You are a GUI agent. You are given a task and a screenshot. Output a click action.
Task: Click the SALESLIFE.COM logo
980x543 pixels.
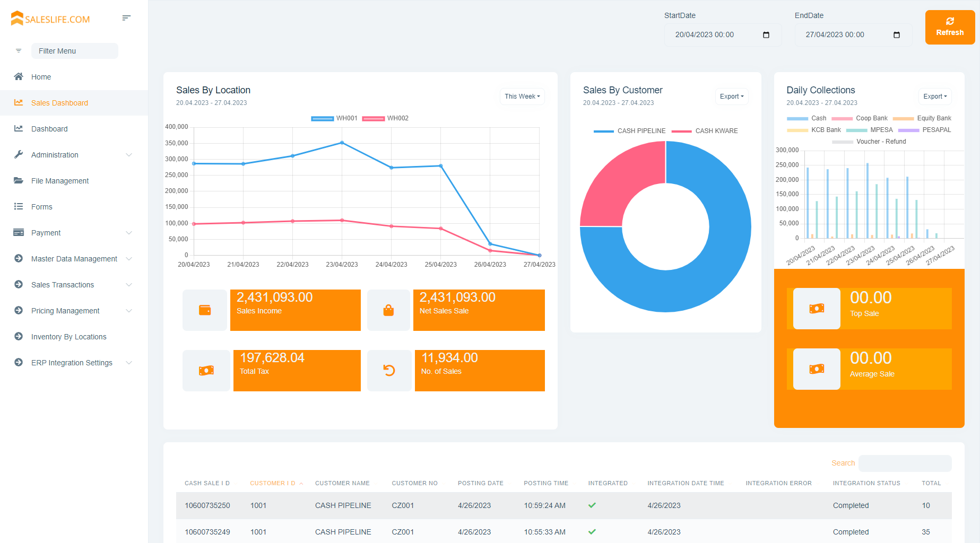pos(50,19)
